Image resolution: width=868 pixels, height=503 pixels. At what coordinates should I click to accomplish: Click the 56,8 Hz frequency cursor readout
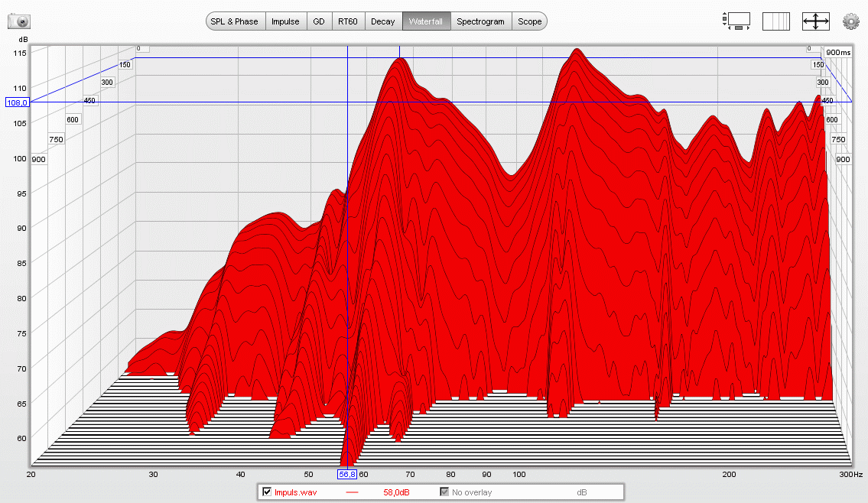click(x=347, y=474)
